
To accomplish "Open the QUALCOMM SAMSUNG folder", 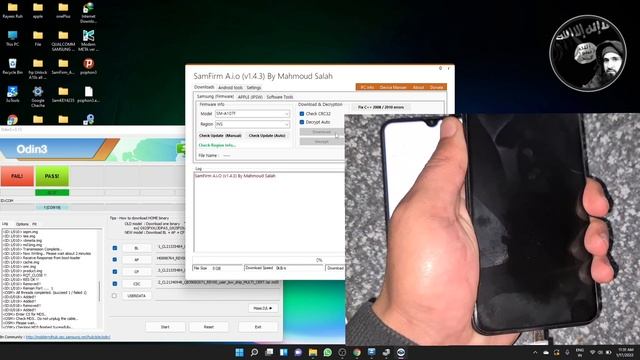I will pyautogui.click(x=63, y=41).
